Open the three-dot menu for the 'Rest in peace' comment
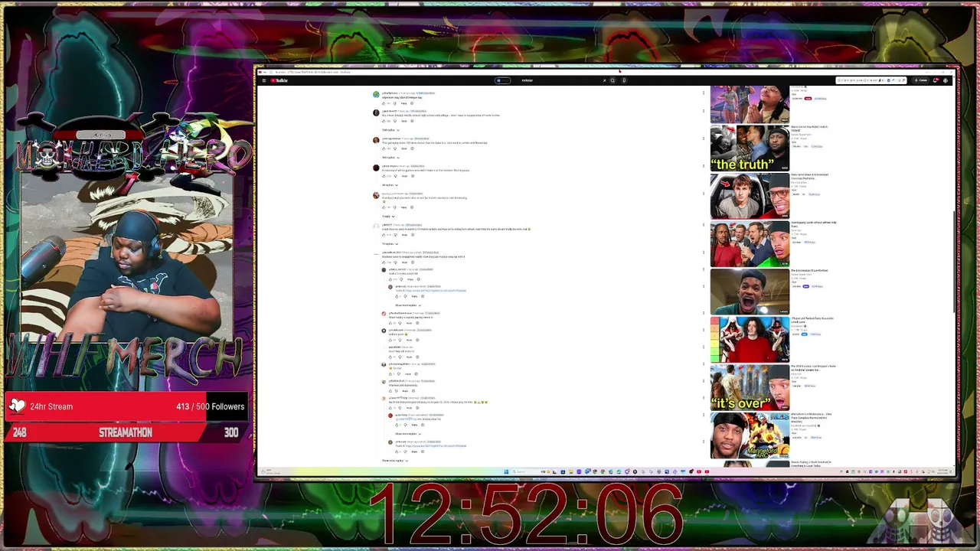The image size is (980, 551). [x=704, y=167]
